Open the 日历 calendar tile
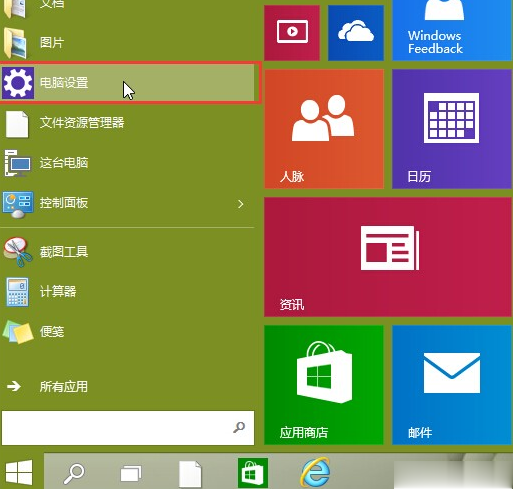Image resolution: width=513 pixels, height=490 pixels. 452,129
